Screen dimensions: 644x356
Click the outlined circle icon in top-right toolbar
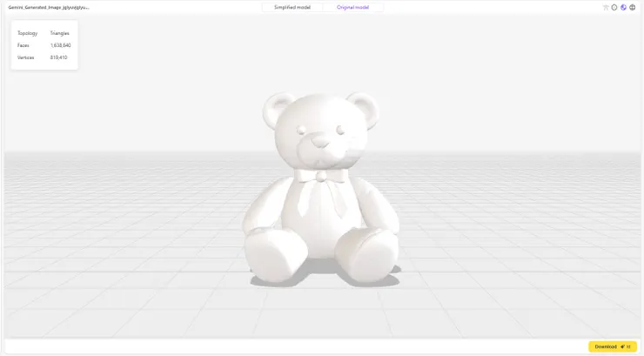click(614, 7)
